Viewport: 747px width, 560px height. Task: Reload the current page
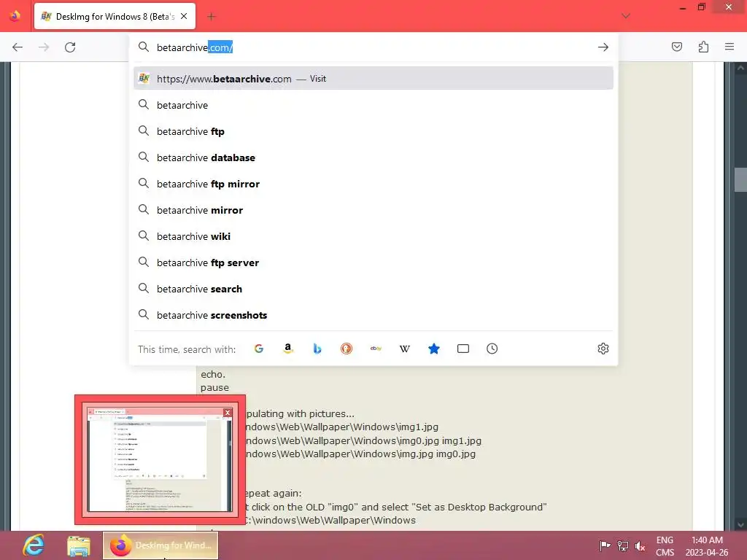pos(70,47)
